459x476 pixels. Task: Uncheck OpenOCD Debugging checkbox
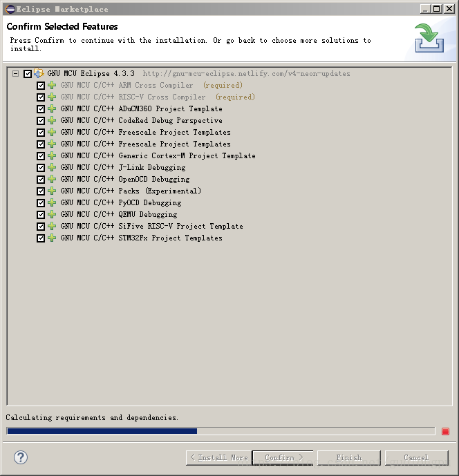coord(41,180)
